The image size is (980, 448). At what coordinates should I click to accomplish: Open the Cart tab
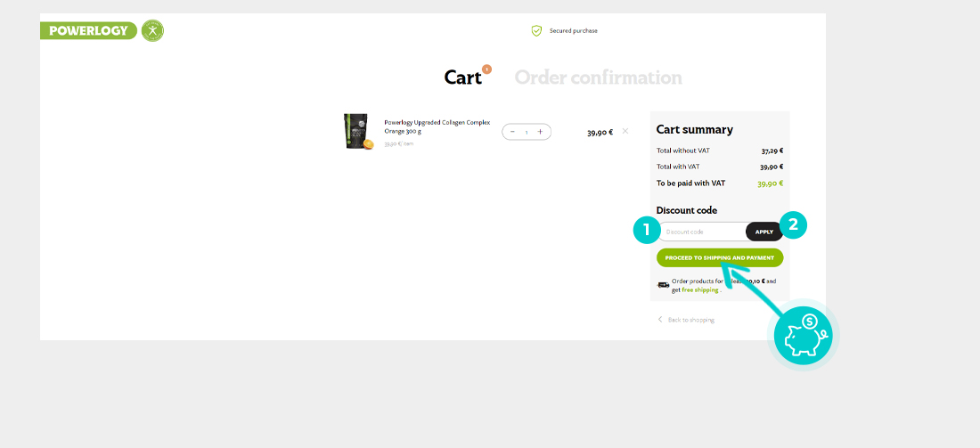[462, 77]
